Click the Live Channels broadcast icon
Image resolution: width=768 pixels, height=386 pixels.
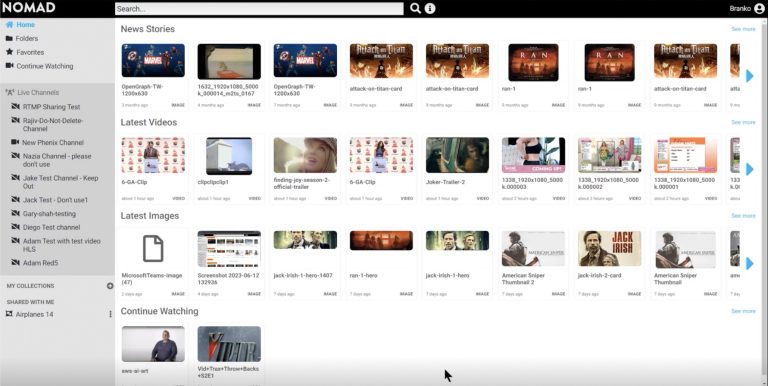9,92
